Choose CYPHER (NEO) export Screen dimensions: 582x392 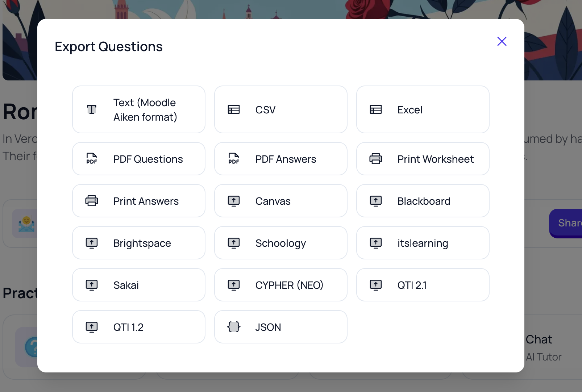[281, 285]
